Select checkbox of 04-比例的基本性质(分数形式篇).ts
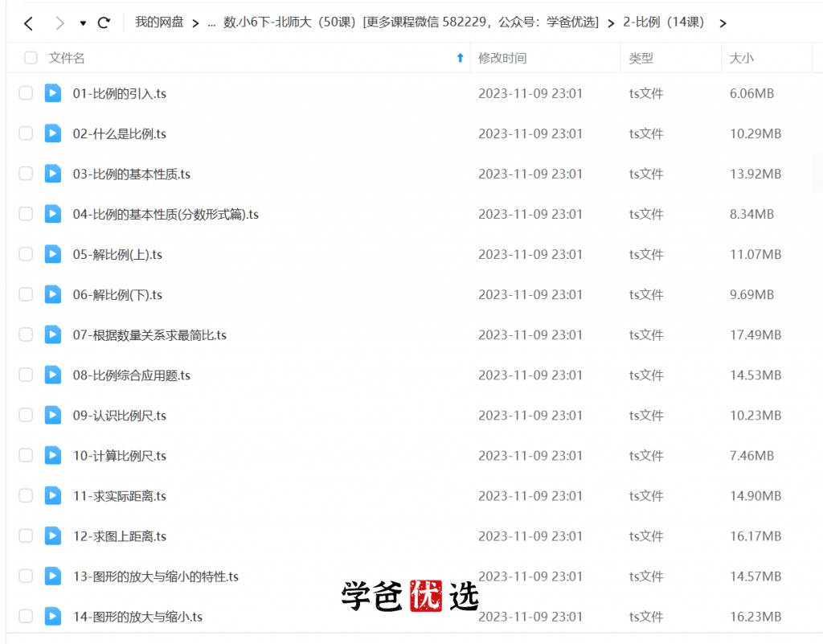Image resolution: width=823 pixels, height=644 pixels. point(26,214)
